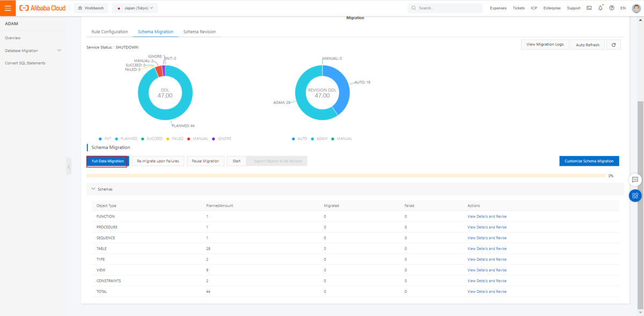Go to Overview in ADAM sidebar
This screenshot has width=644, height=316.
13,38
